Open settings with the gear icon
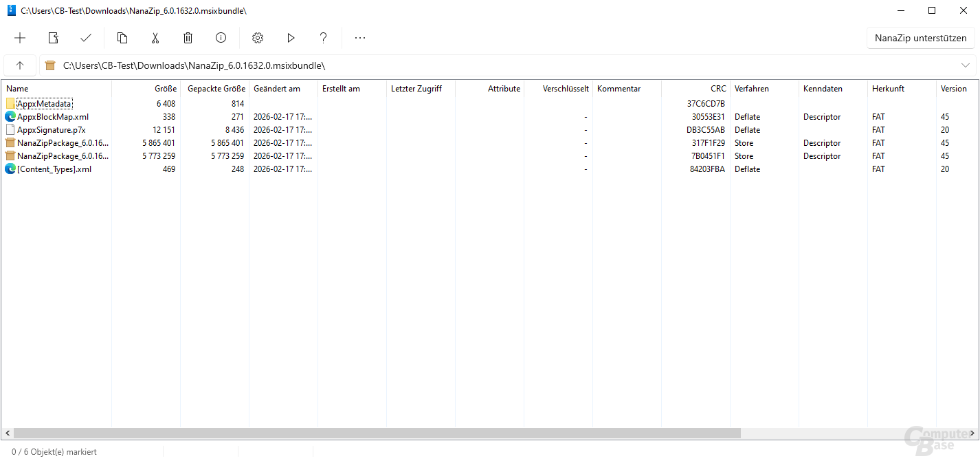The image size is (980, 463). [258, 38]
